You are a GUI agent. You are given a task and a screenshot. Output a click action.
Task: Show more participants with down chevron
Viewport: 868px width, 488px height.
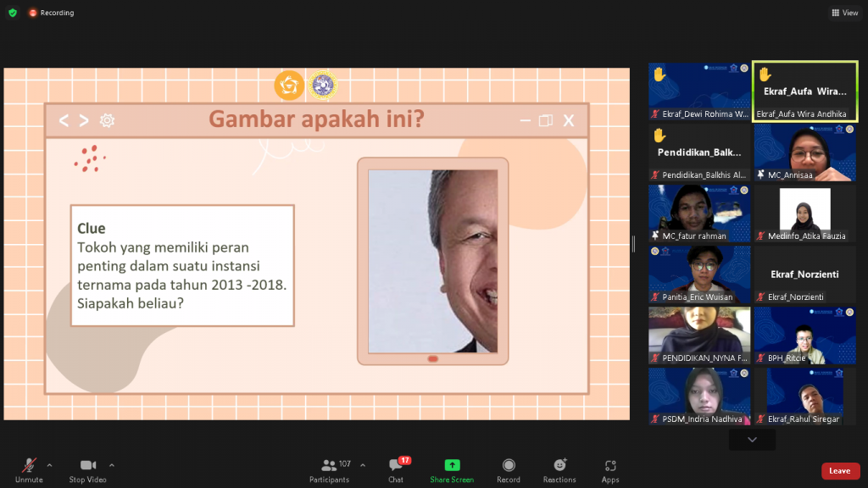click(752, 440)
